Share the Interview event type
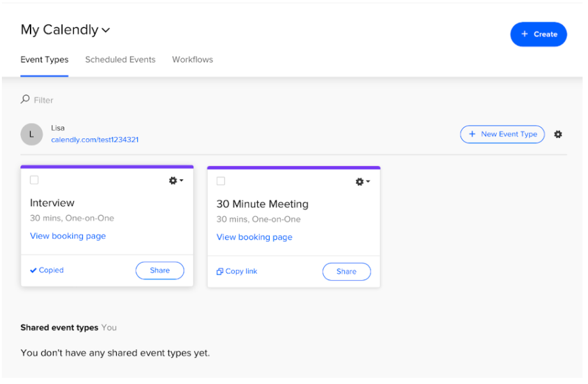The image size is (588, 384). point(159,270)
